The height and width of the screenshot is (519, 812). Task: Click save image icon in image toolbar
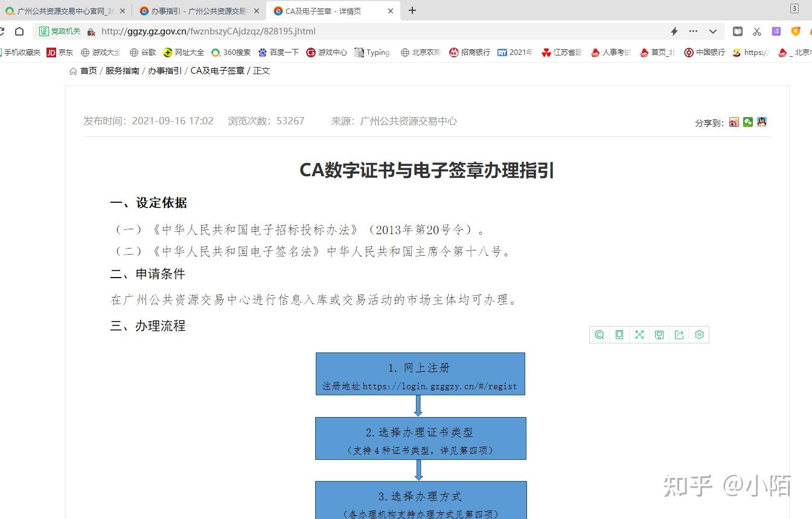[x=659, y=335]
